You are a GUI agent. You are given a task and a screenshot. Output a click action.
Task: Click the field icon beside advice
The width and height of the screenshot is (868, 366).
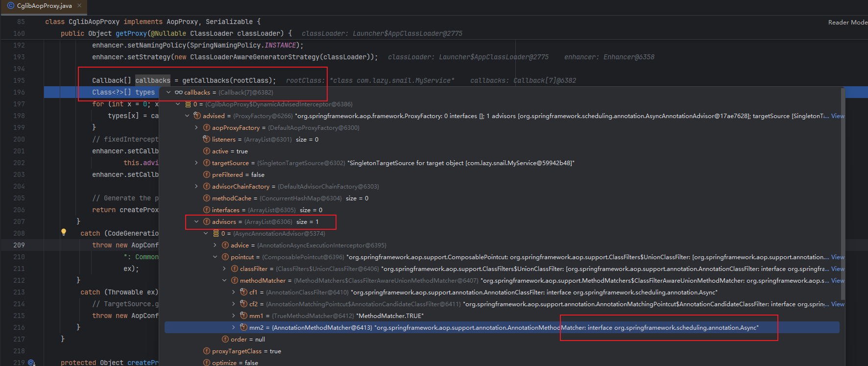[225, 245]
